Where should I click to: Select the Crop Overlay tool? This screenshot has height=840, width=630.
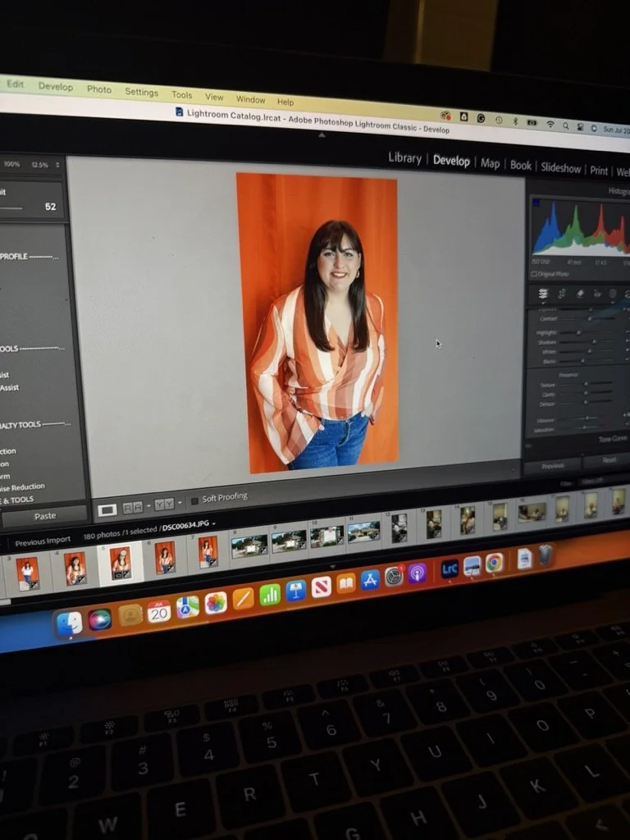click(561, 293)
